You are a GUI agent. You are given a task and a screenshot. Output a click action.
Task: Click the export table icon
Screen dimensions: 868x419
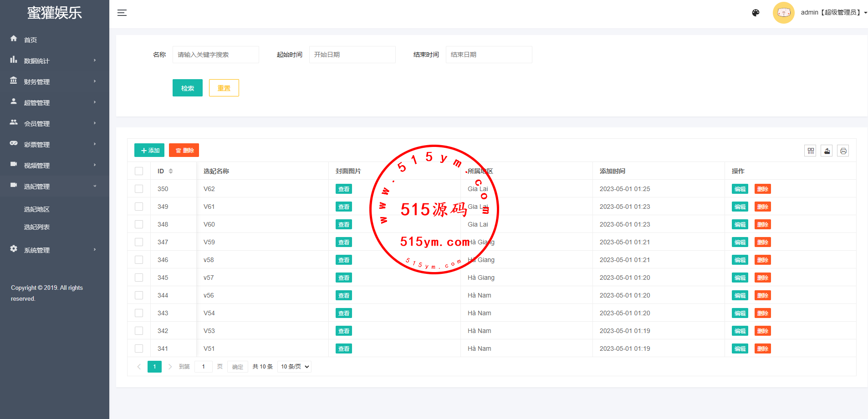click(x=827, y=151)
